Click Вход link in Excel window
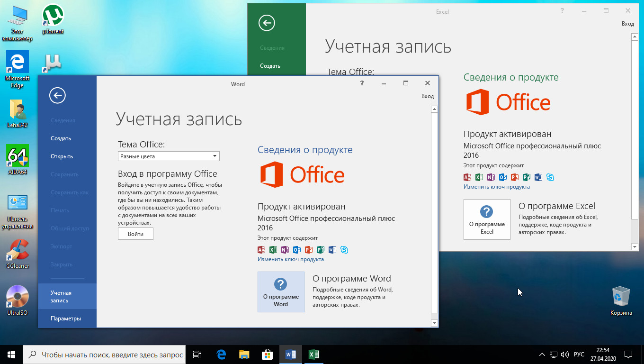The width and height of the screenshot is (644, 364). click(627, 24)
